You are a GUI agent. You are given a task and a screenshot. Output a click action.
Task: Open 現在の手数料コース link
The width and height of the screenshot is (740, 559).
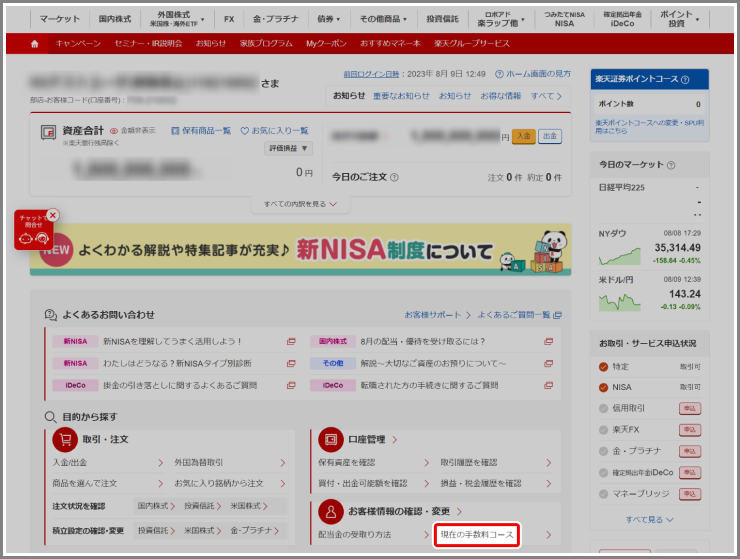[477, 535]
